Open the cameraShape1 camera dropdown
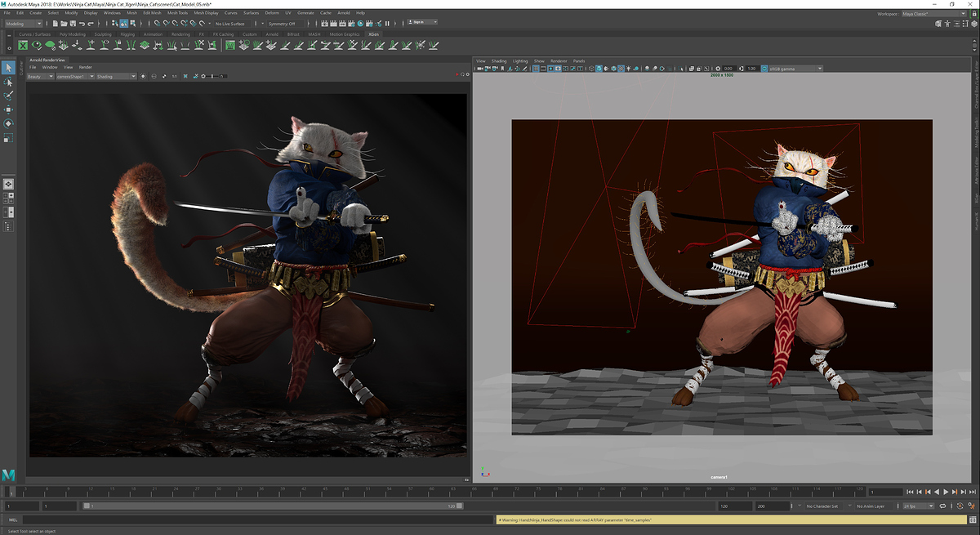The image size is (980, 535). [x=74, y=76]
